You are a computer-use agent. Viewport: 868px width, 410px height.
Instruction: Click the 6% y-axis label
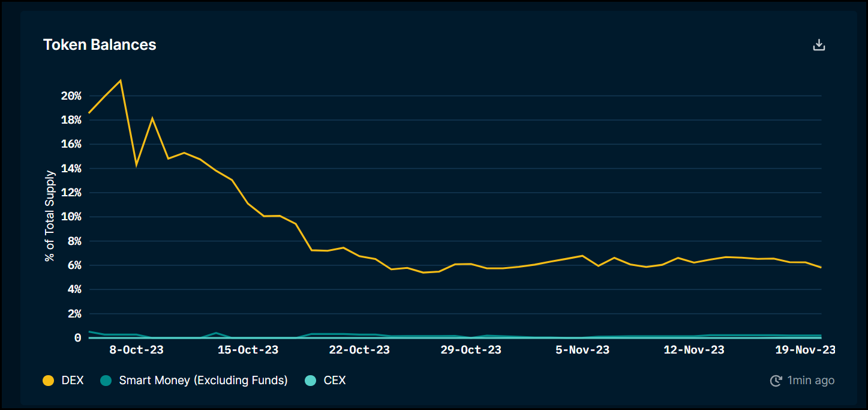click(x=75, y=265)
